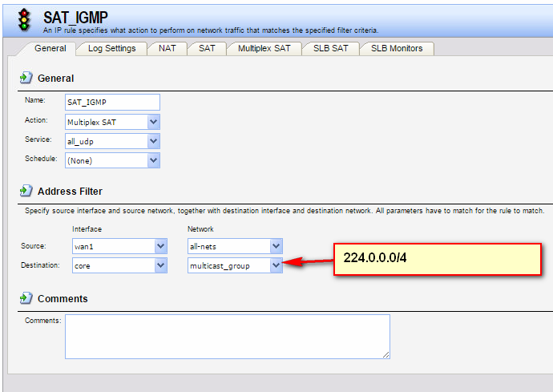The height and width of the screenshot is (392, 553).
Task: Open the Destination Network dropdown multicast_group
Action: 235,265
